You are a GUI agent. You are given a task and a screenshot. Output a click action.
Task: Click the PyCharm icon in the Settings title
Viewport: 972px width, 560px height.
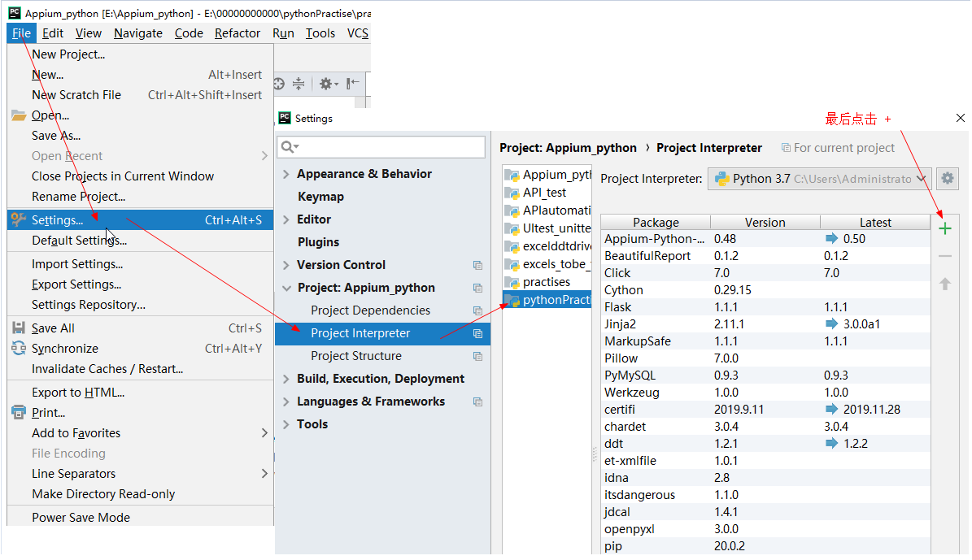click(285, 118)
